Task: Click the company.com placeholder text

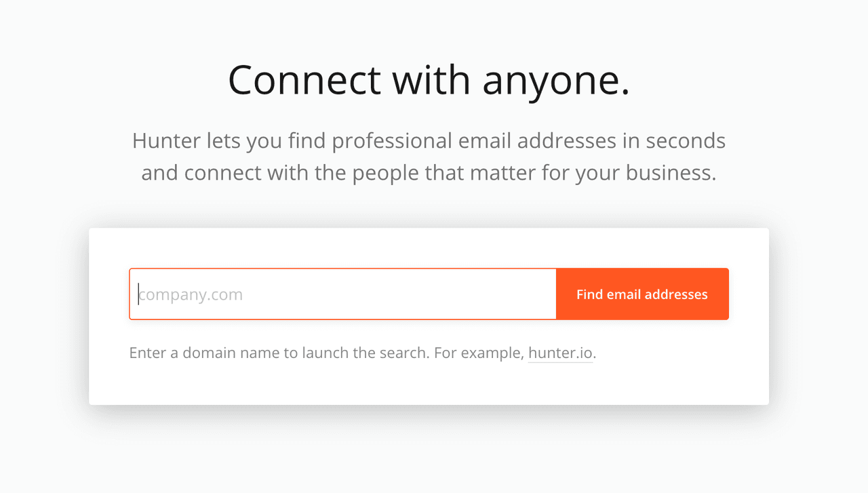Action: pos(190,294)
